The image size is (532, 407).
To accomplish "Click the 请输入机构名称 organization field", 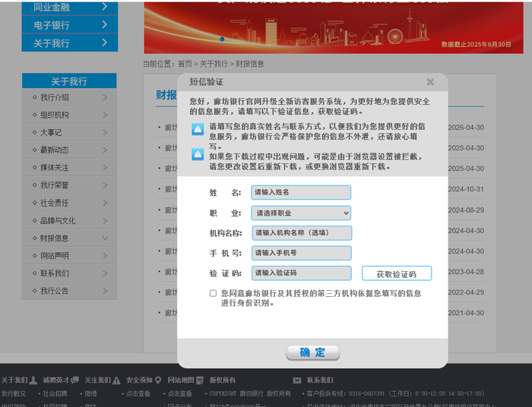I will point(302,233).
